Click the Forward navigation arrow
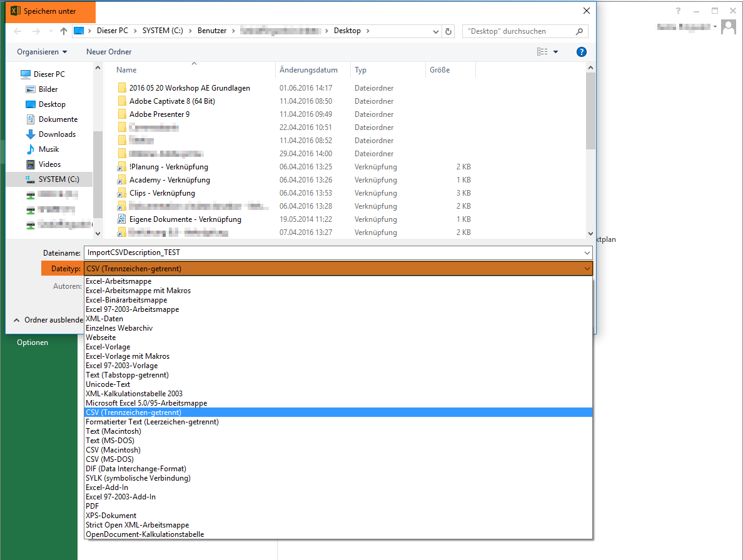This screenshot has width=743, height=560. (36, 31)
